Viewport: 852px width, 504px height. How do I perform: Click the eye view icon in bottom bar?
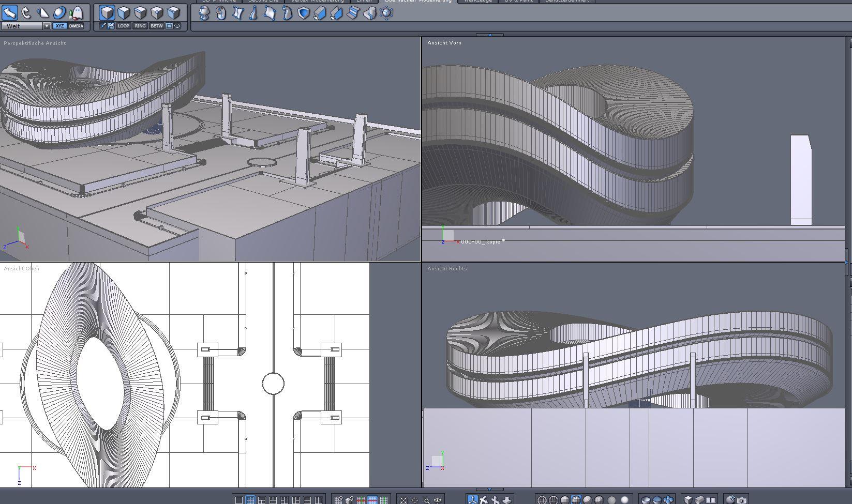pos(438,500)
